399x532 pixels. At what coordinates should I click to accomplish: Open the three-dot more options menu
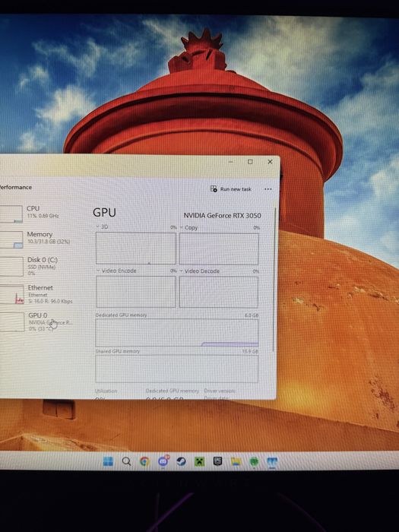[268, 189]
